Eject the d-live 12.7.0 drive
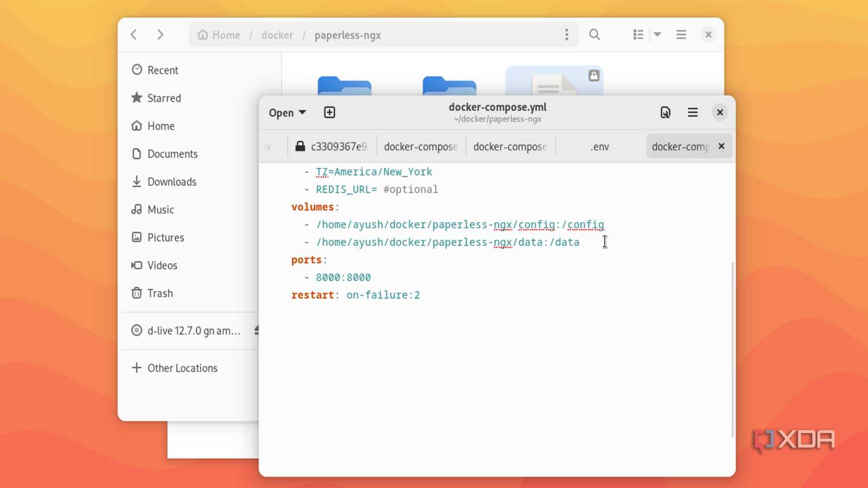868x488 pixels. click(256, 330)
